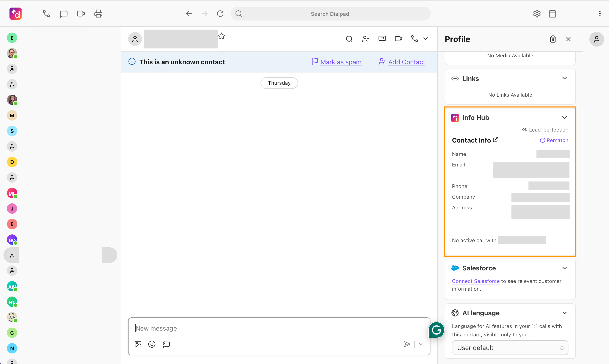Favorite the contact with the star icon

pyautogui.click(x=222, y=36)
